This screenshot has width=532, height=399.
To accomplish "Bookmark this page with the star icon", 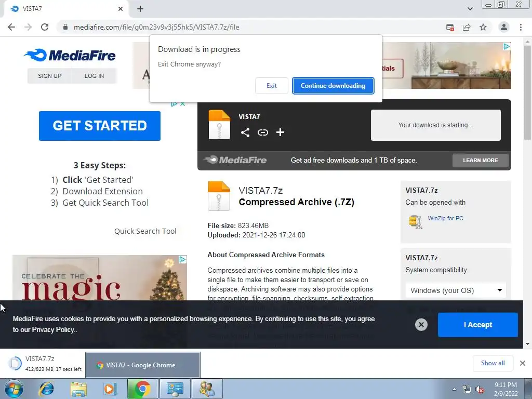I will [x=483, y=27].
